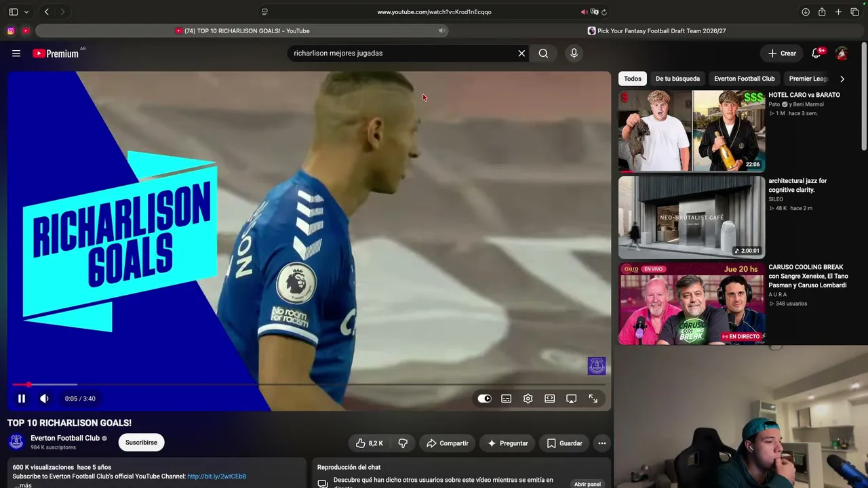
Task: Open the Everton Football Club channel name
Action: click(65, 438)
